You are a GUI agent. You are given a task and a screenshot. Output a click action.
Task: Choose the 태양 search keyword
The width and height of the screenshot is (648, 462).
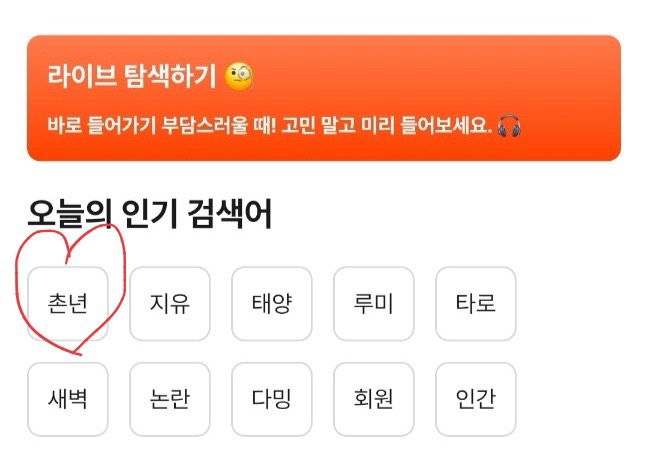(x=272, y=304)
